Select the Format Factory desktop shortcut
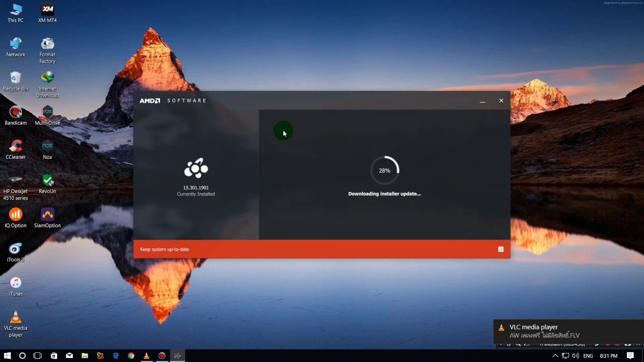 pos(47,51)
